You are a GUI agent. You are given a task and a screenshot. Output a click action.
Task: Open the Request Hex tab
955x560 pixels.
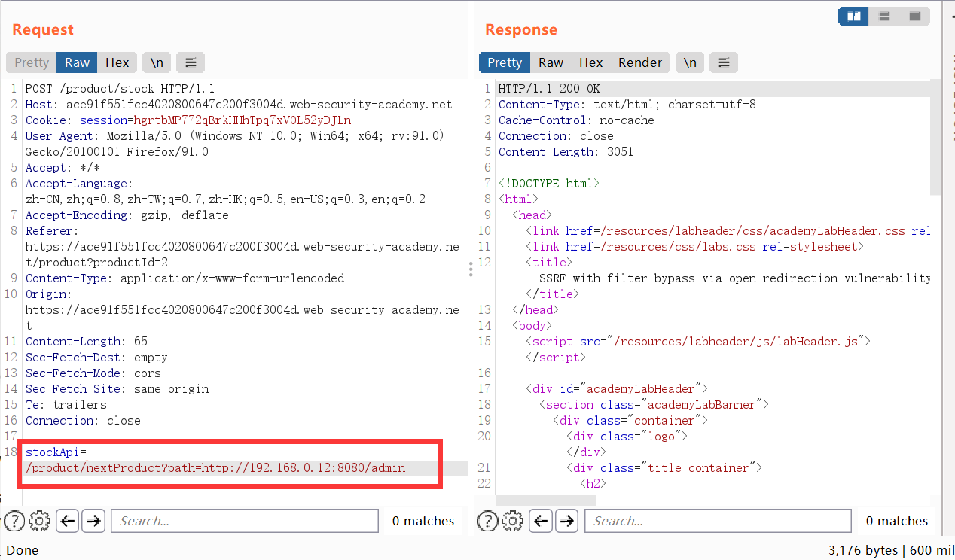[x=117, y=62]
